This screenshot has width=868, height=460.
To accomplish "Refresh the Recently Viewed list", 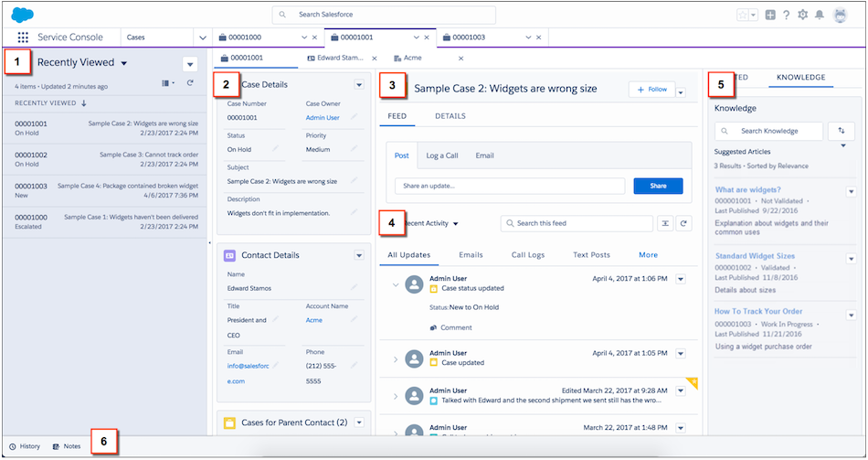I will (190, 83).
